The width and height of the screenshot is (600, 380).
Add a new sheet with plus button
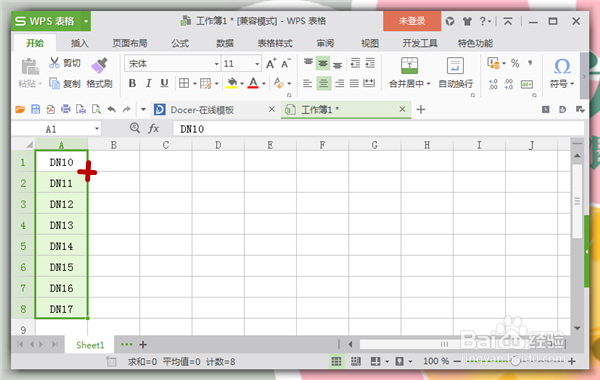click(x=143, y=345)
